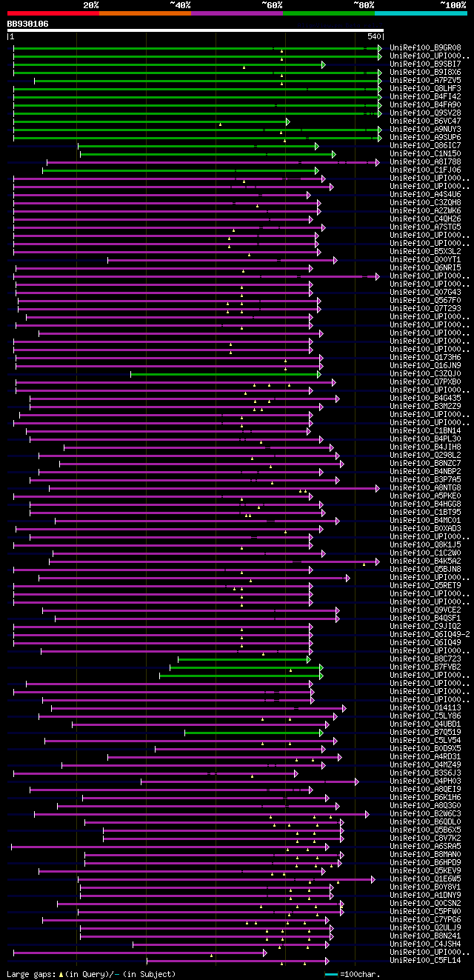Open hit UniRef100_Q8LHF3
The image size is (474, 980).
(425, 88)
